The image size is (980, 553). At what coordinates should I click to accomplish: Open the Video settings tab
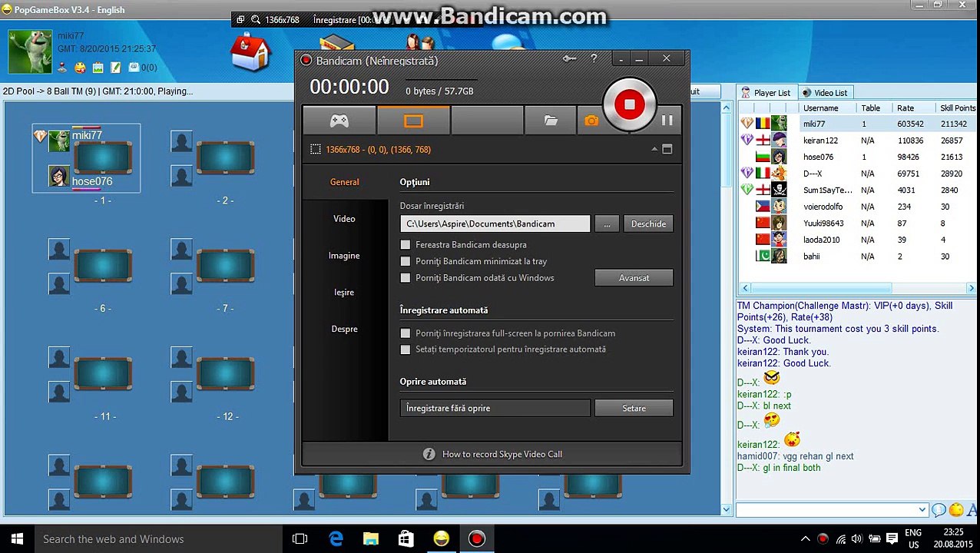344,219
